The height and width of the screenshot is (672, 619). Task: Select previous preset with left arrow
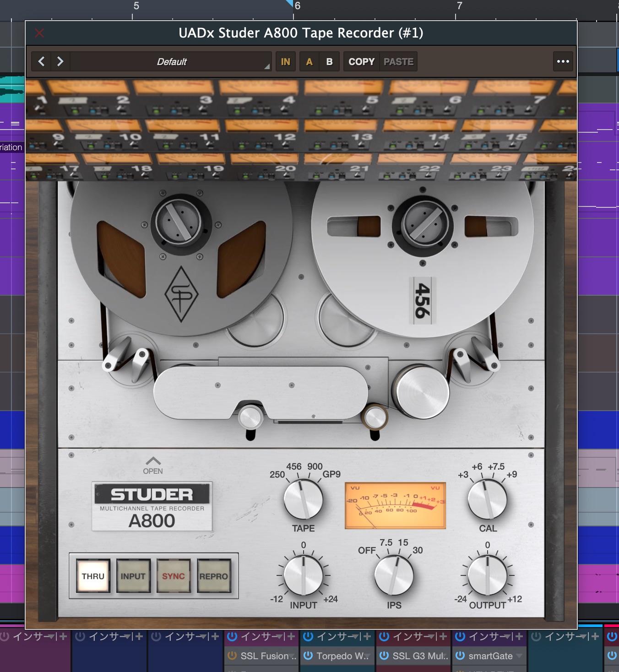pyautogui.click(x=41, y=61)
